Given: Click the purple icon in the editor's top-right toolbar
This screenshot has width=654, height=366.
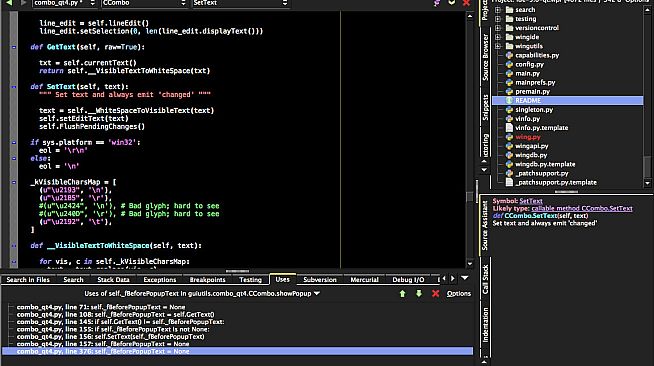Looking at the screenshot, I should coord(437,3).
